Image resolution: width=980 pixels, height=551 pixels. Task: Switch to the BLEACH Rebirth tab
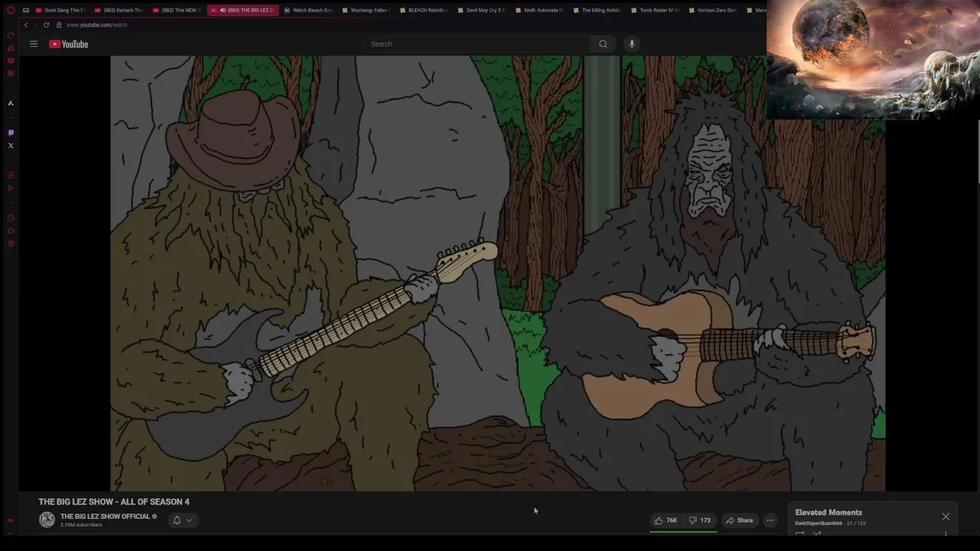(x=423, y=10)
